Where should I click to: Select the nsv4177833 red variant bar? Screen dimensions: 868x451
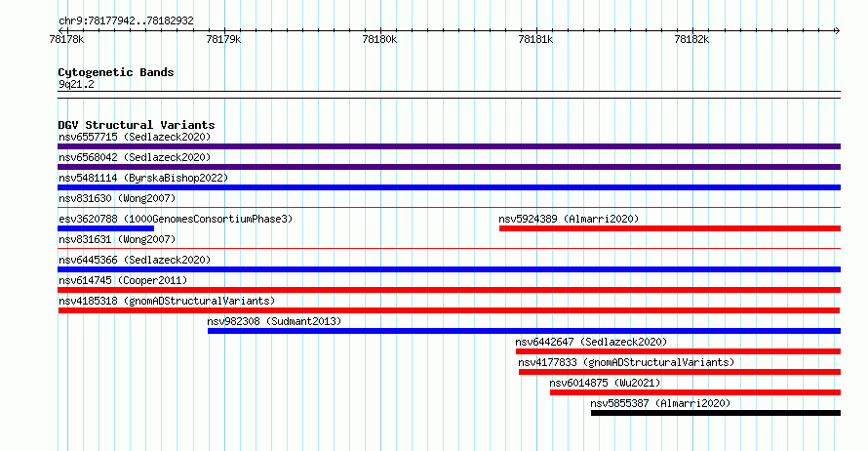[x=680, y=372]
